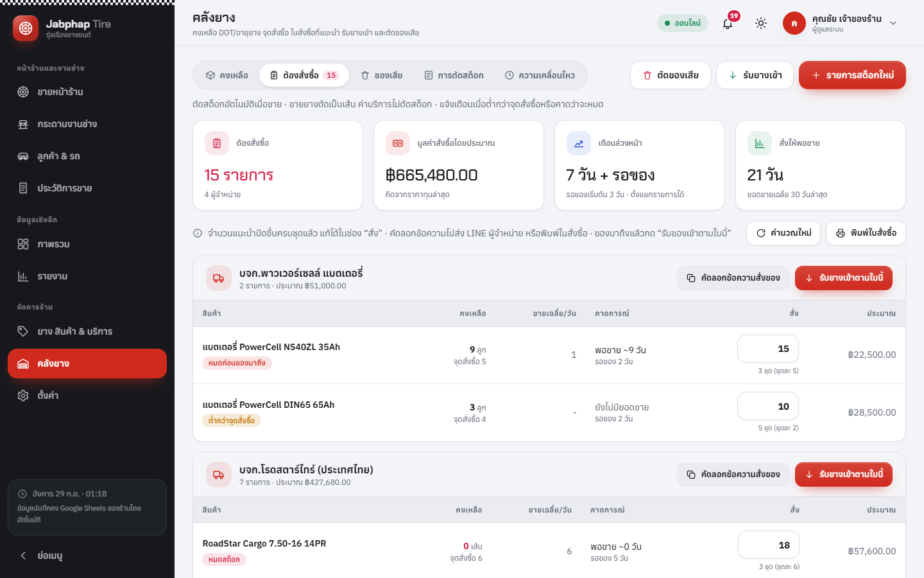Click พิมพ์ใบสั่งซื้อ print button
The image size is (924, 578).
(x=866, y=233)
